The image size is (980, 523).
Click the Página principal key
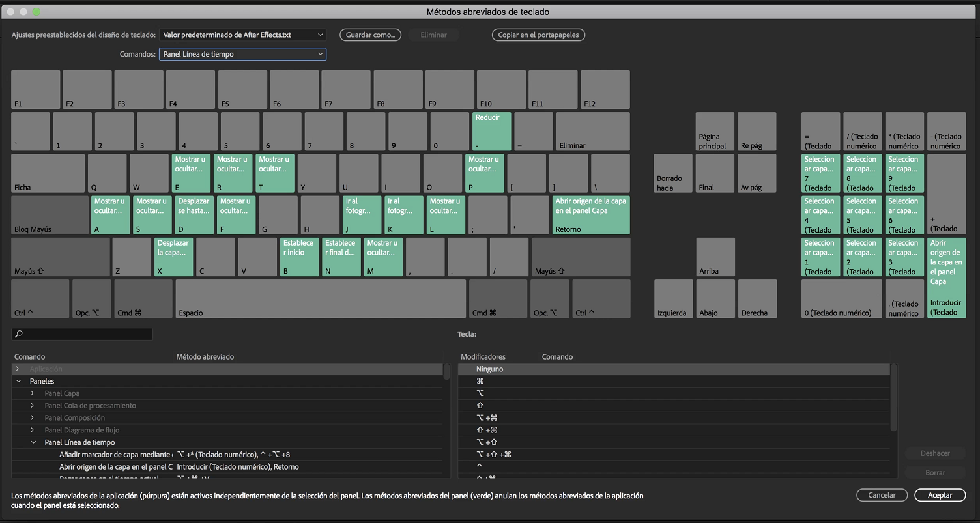coord(715,132)
